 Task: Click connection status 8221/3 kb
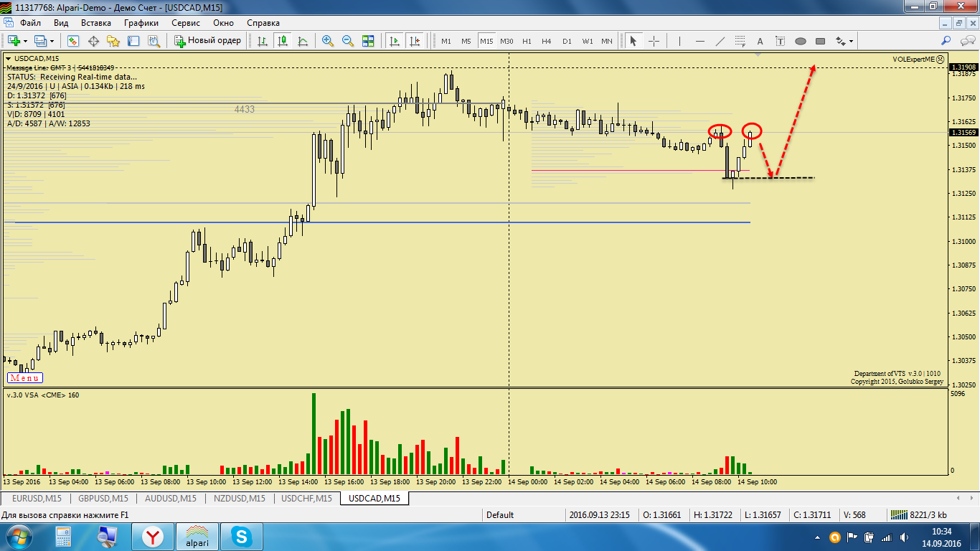click(x=918, y=514)
